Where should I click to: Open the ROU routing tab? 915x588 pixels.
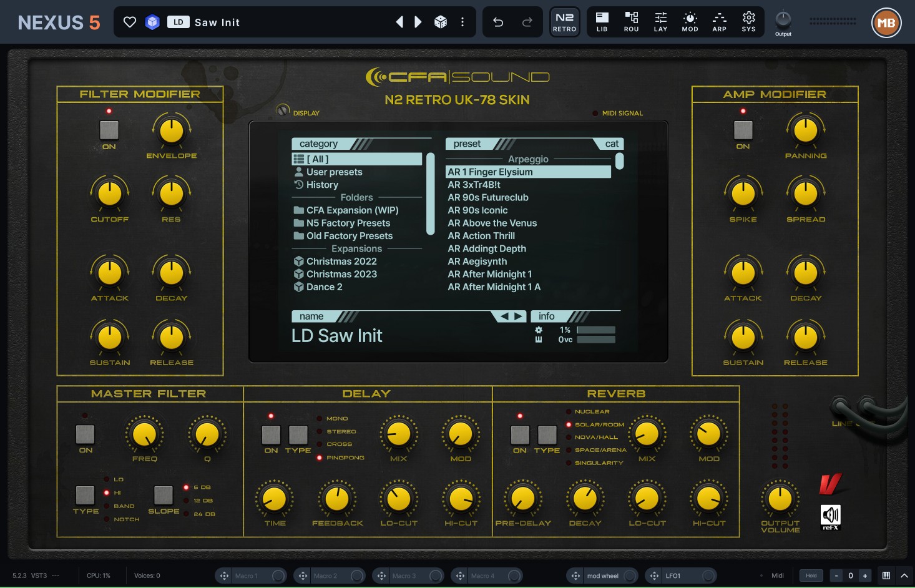(631, 22)
